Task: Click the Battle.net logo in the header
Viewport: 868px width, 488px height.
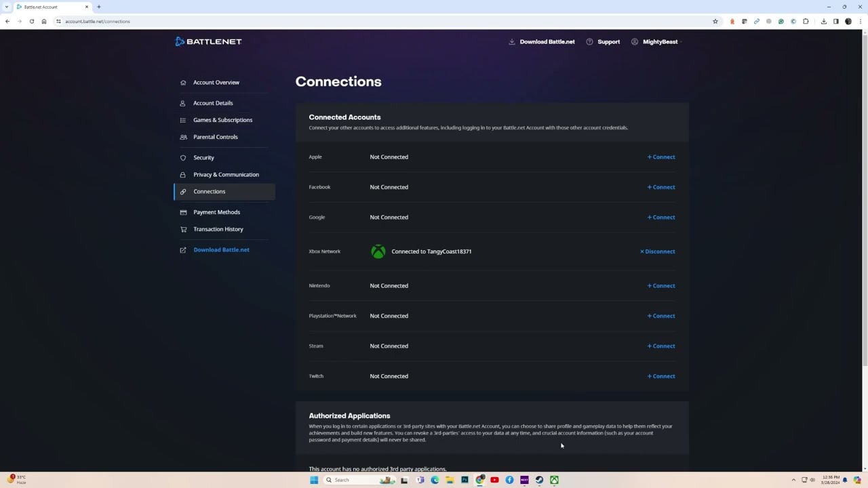Action: [208, 41]
